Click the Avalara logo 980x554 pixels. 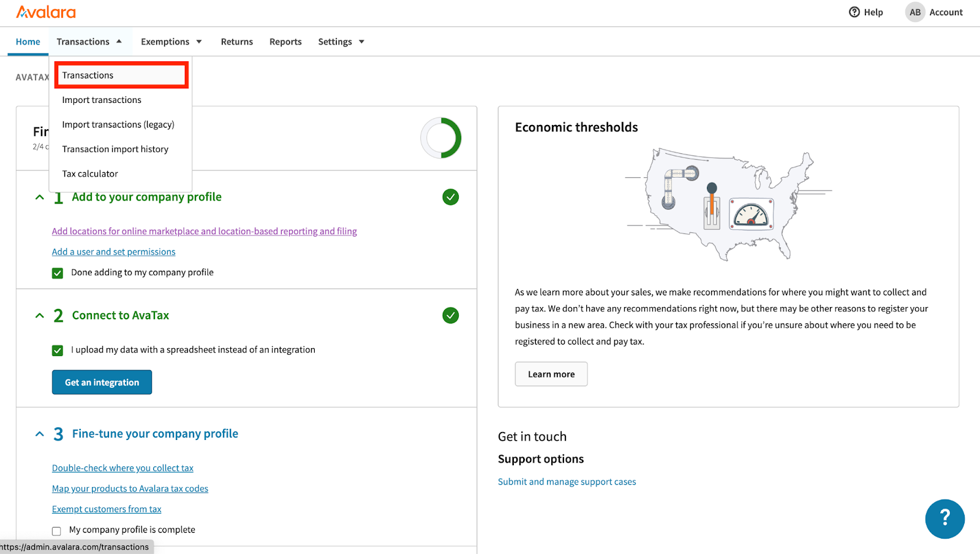46,12
